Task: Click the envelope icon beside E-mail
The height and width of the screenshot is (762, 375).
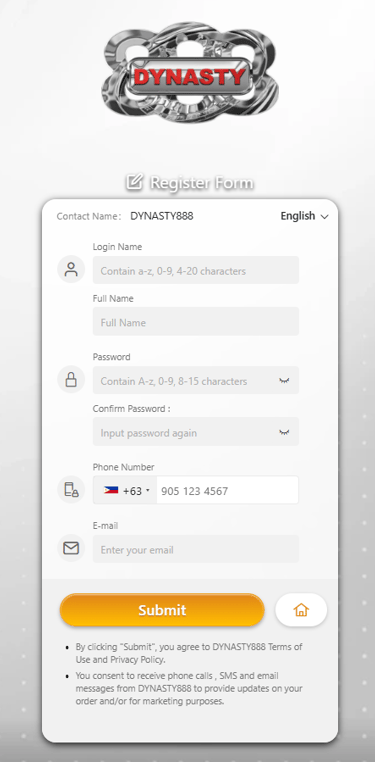Action: [71, 548]
